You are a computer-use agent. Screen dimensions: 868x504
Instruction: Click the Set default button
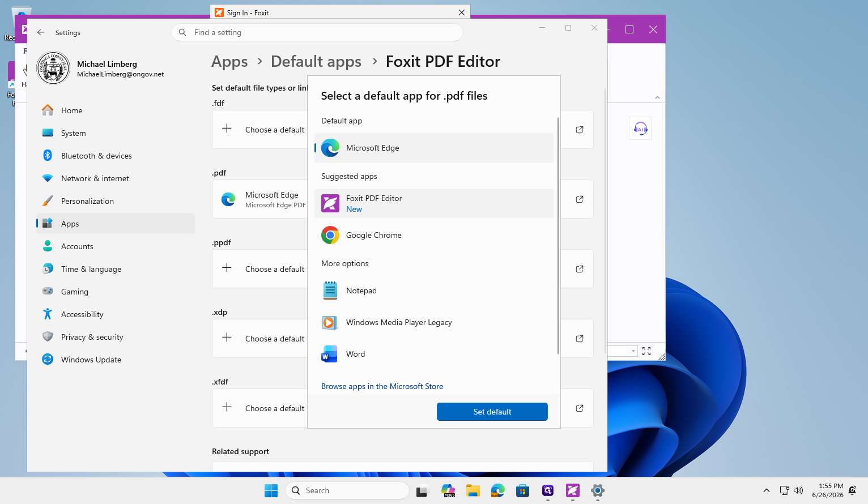click(x=492, y=412)
